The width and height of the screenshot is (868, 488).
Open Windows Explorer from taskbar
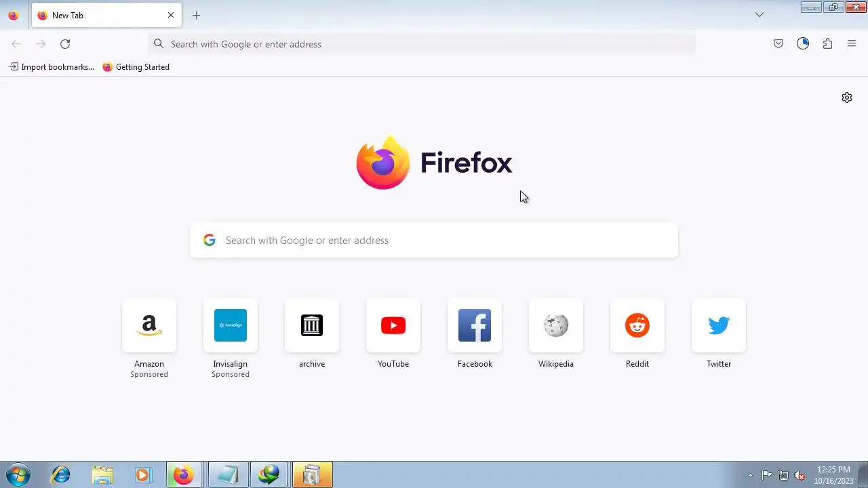pyautogui.click(x=102, y=475)
